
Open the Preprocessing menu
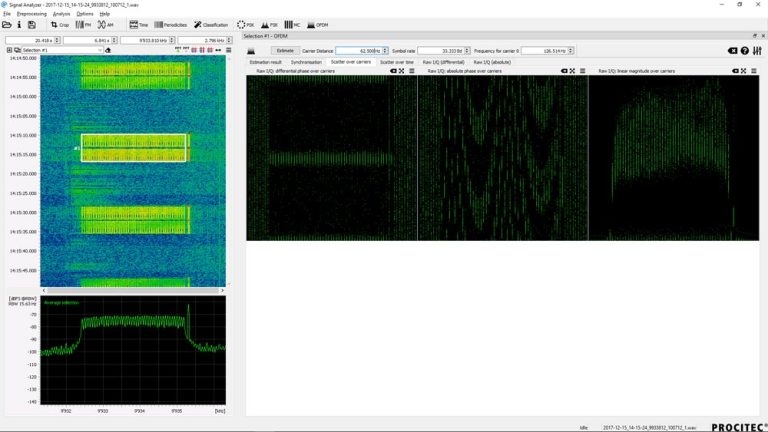(x=31, y=14)
